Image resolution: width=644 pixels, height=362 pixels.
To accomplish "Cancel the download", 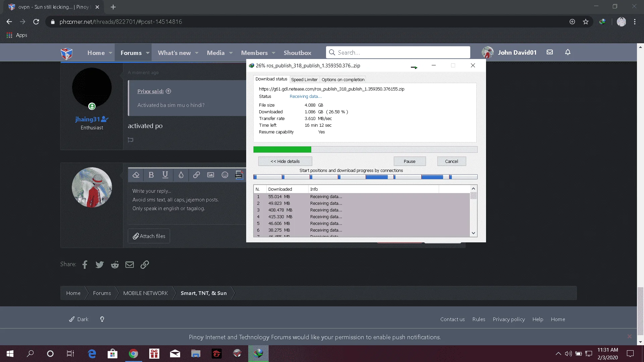I will [x=451, y=161].
